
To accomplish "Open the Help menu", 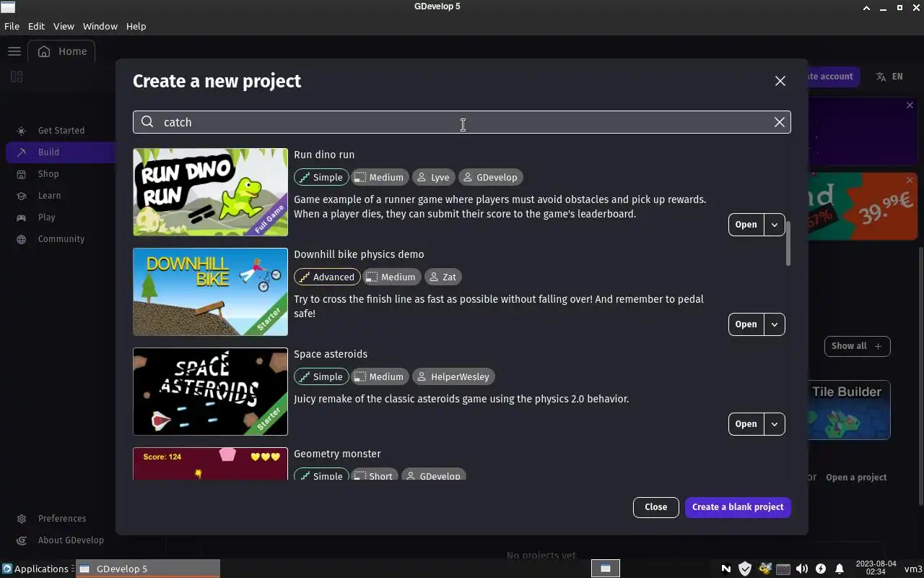I will 136,26.
